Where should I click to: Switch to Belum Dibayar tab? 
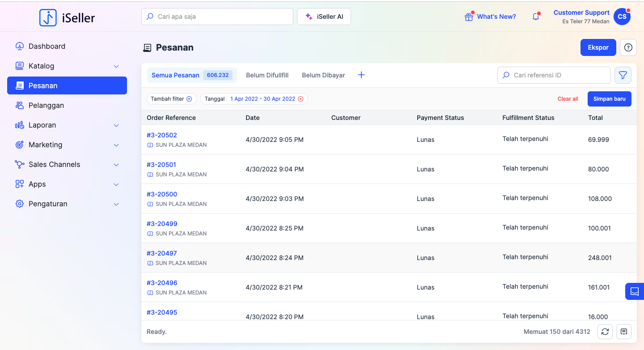pos(323,75)
